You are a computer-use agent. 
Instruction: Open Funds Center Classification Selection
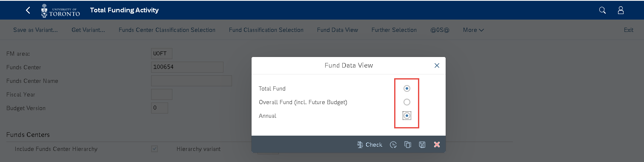point(167,30)
